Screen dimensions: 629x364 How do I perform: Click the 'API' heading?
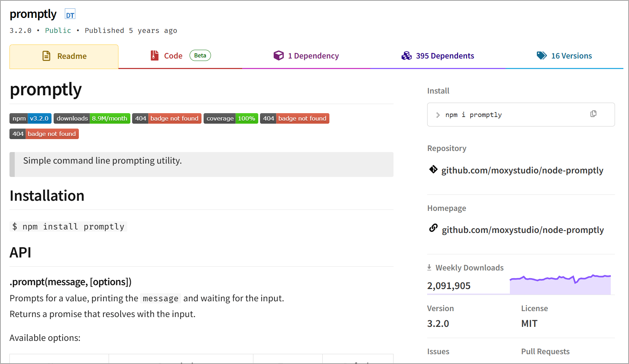[x=20, y=252]
